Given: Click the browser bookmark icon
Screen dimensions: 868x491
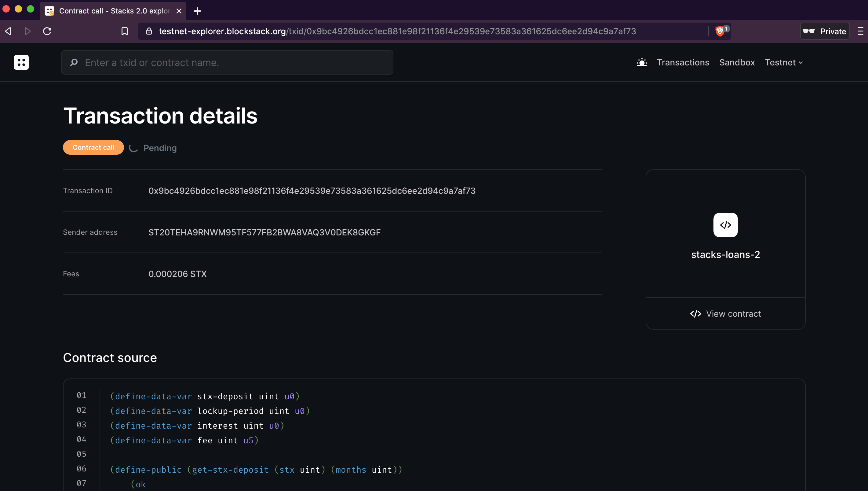Looking at the screenshot, I should tap(124, 31).
